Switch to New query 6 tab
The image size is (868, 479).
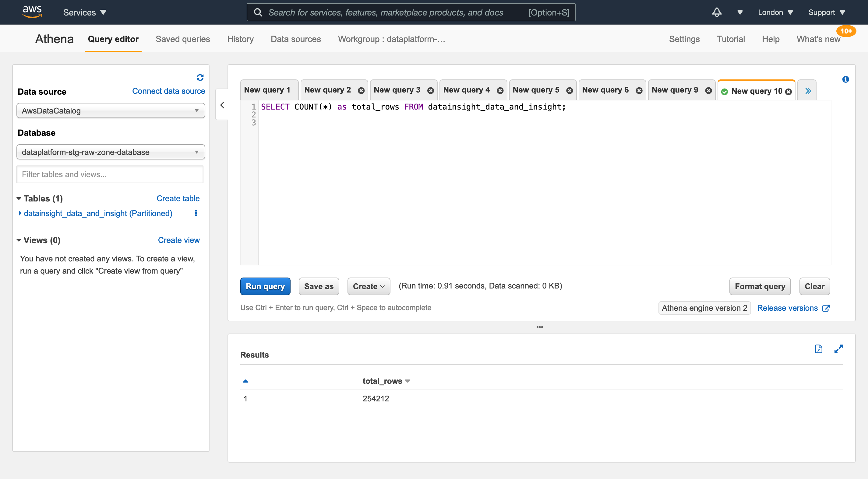pyautogui.click(x=605, y=90)
